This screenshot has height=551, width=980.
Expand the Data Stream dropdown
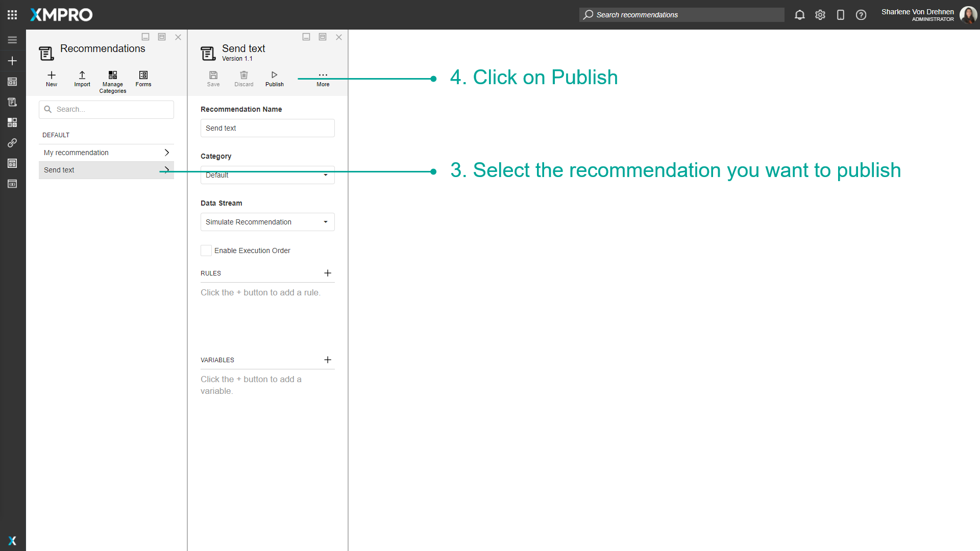tap(325, 222)
